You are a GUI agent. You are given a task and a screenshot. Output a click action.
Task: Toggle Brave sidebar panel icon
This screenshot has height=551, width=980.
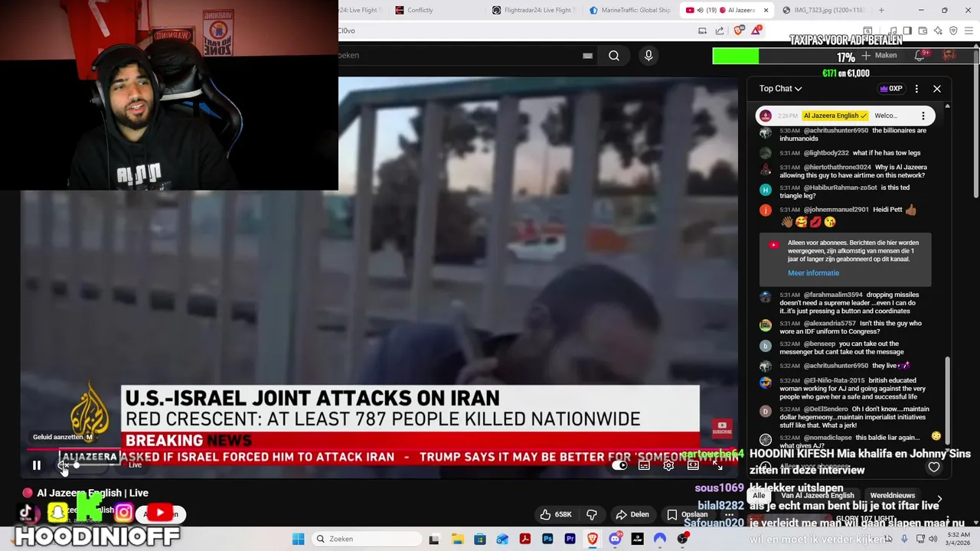(907, 31)
